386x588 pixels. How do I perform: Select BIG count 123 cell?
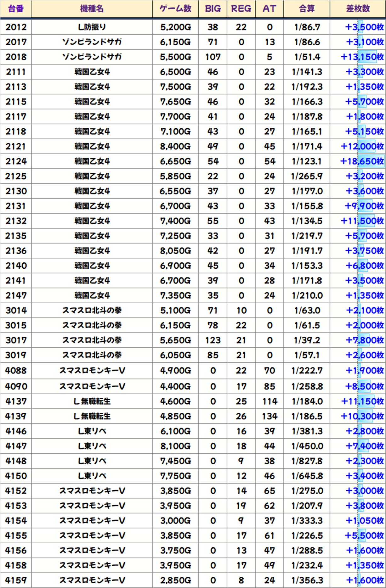pyautogui.click(x=213, y=340)
